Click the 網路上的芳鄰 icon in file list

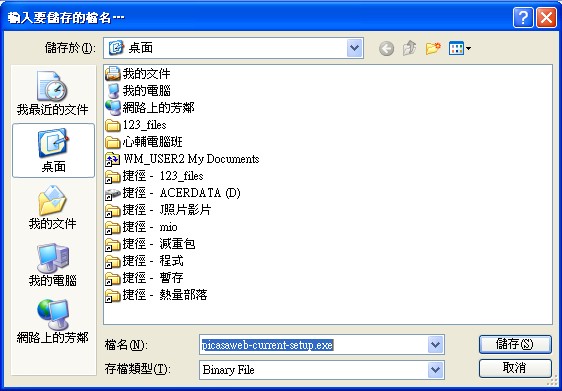coord(113,108)
